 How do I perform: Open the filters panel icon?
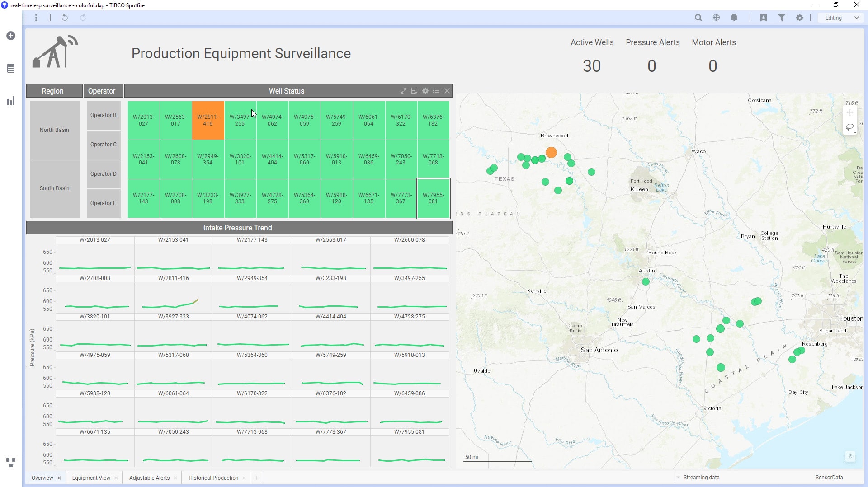tap(782, 18)
